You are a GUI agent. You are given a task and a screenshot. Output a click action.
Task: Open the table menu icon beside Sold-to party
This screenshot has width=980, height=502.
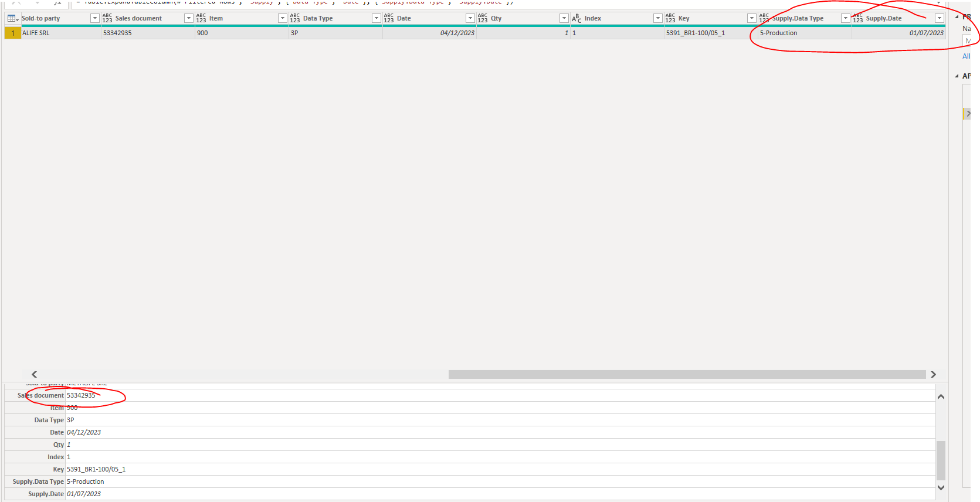(12, 18)
